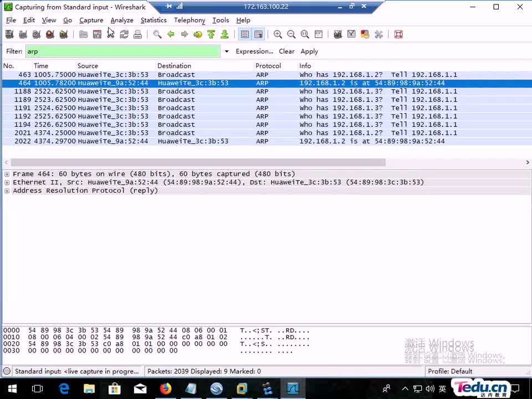Find a packet using magnifier icon
The width and height of the screenshot is (532, 399).
click(x=157, y=34)
